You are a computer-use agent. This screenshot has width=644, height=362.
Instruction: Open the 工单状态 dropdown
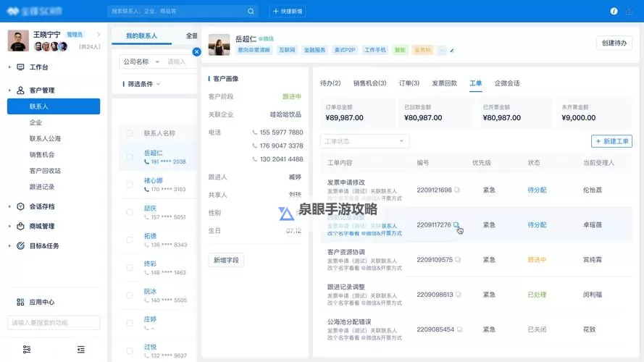[x=364, y=141]
